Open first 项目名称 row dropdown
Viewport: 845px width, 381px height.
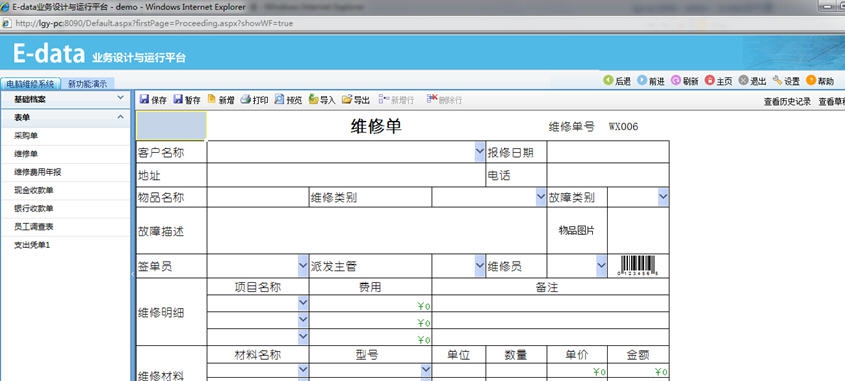click(x=303, y=303)
